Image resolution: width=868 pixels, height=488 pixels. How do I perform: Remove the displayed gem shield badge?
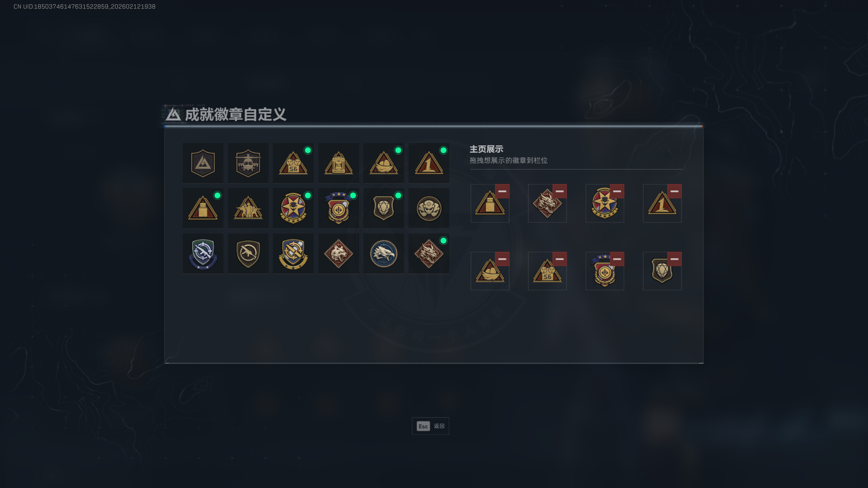click(674, 259)
